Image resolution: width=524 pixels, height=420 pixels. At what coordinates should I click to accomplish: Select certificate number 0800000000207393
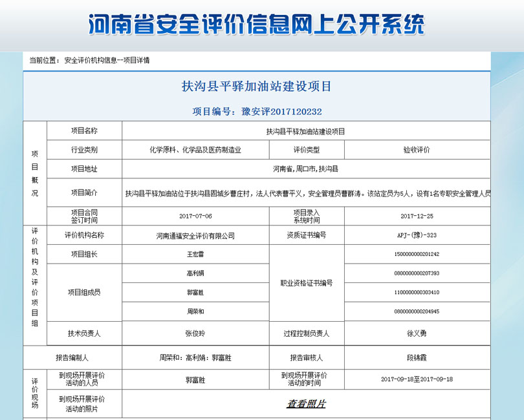coord(417,273)
